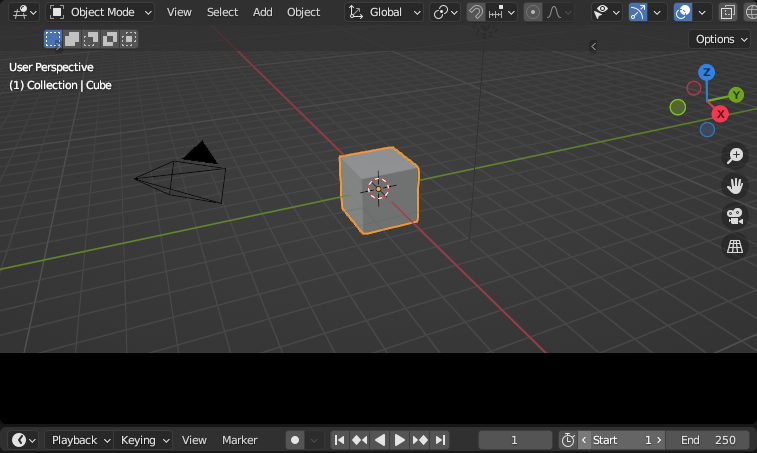Click the negative Z axis gizmo circle
The width and height of the screenshot is (757, 453).
[707, 129]
